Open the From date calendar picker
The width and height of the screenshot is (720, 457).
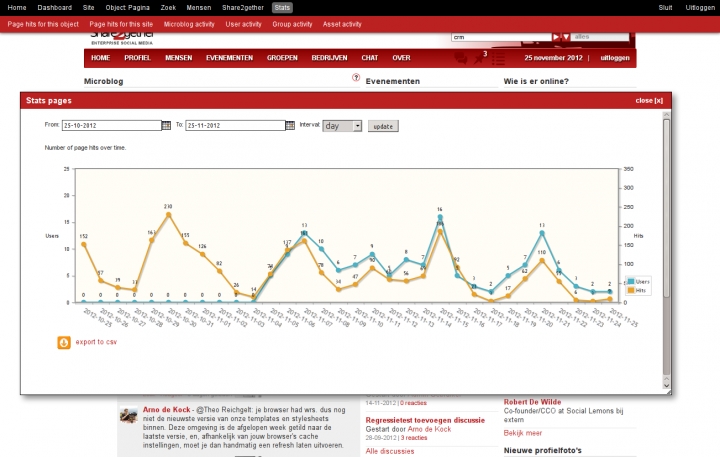167,126
